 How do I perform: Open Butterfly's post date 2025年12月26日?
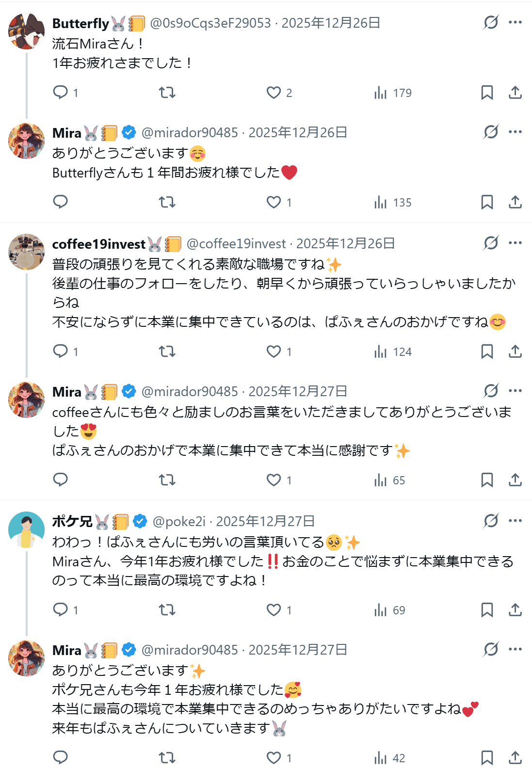click(331, 23)
